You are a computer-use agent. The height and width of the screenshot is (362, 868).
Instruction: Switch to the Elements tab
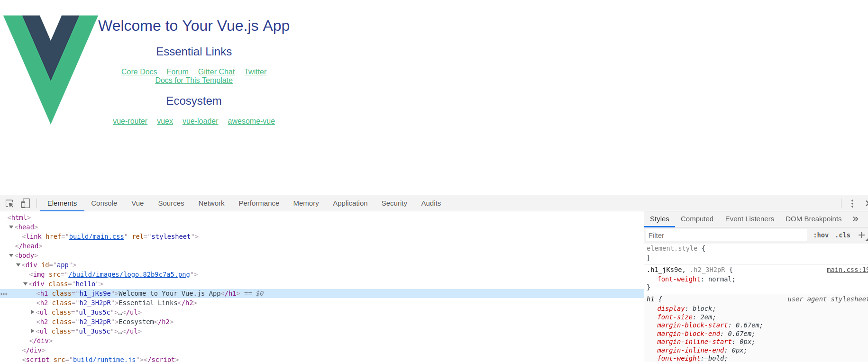click(x=62, y=203)
